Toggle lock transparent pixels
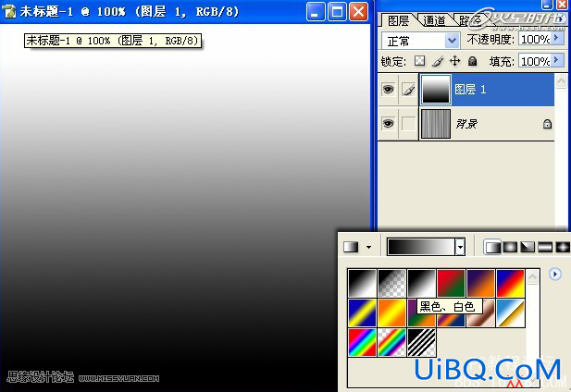 tap(419, 61)
